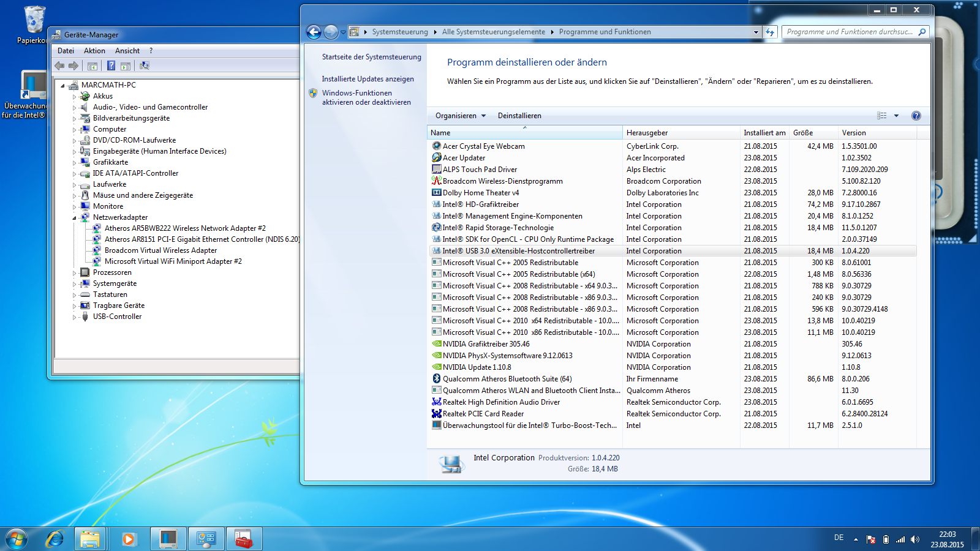Click the blue help icon in Programme und Funktionen
The width and height of the screenshot is (980, 551).
(916, 116)
